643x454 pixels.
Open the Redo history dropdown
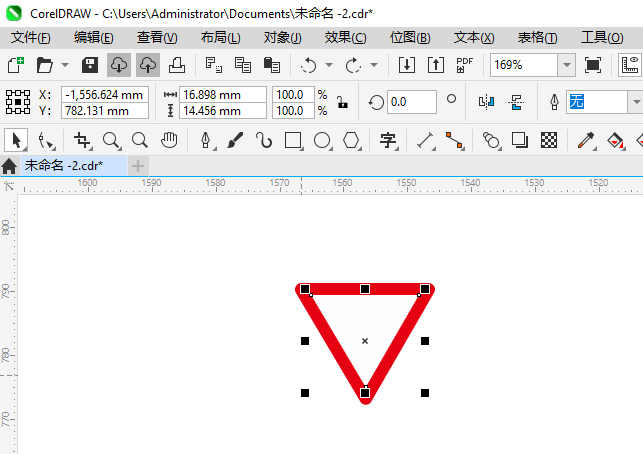(374, 65)
